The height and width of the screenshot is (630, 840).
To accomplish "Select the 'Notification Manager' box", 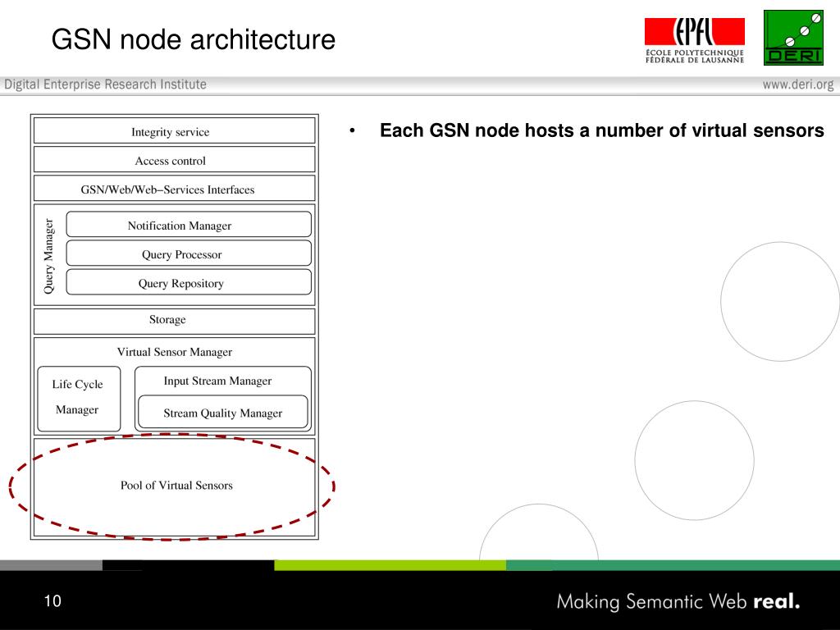I will click(x=189, y=225).
